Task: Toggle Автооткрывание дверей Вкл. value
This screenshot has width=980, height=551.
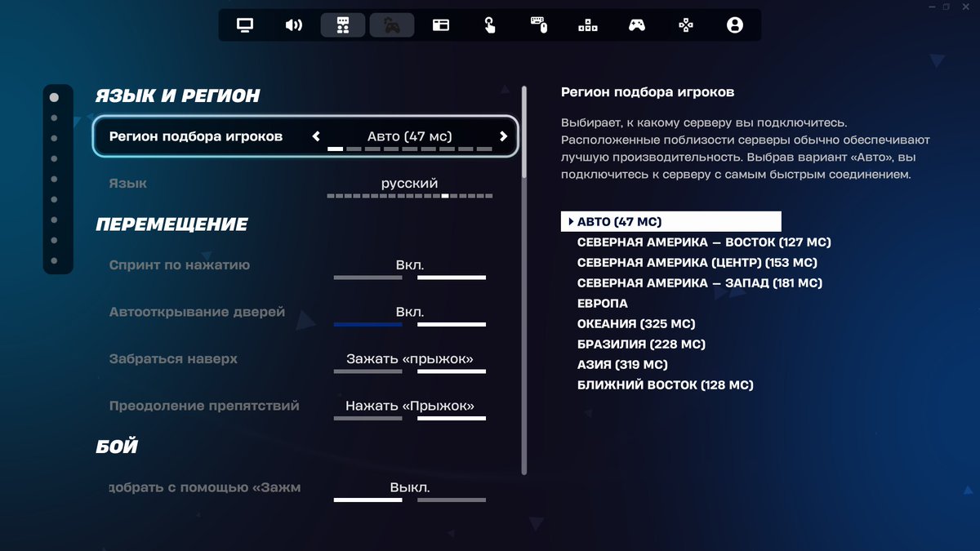Action: point(410,312)
